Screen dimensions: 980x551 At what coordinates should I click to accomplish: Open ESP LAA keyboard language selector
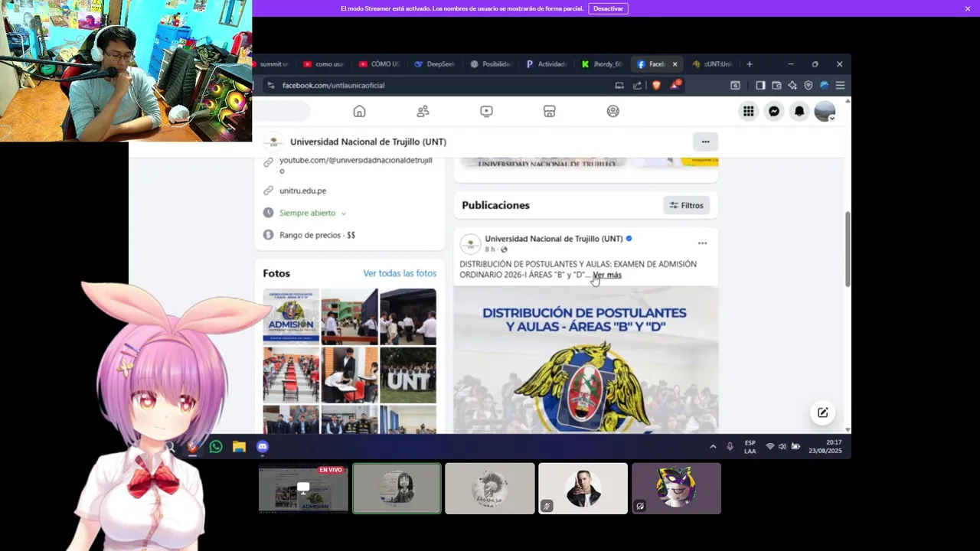pos(750,446)
